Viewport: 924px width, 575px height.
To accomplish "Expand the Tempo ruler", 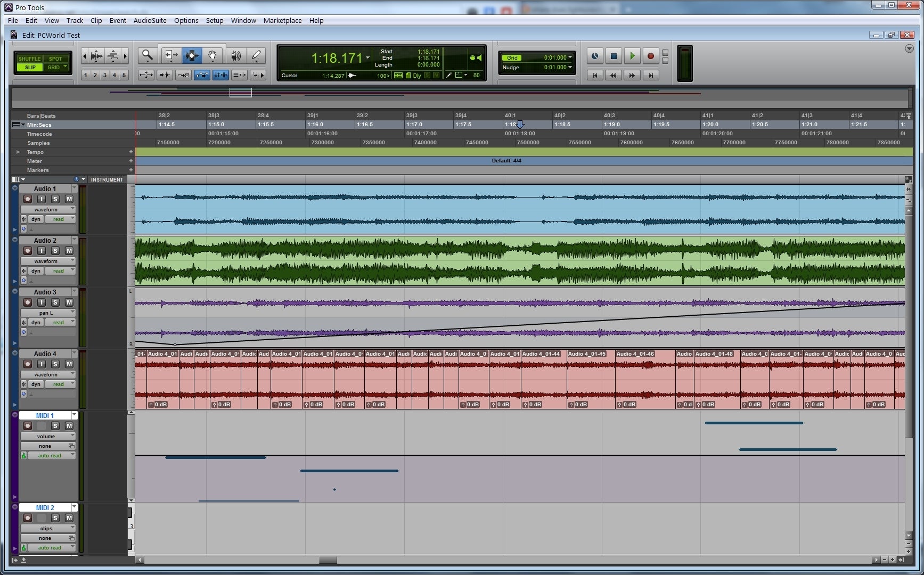I will pyautogui.click(x=18, y=152).
